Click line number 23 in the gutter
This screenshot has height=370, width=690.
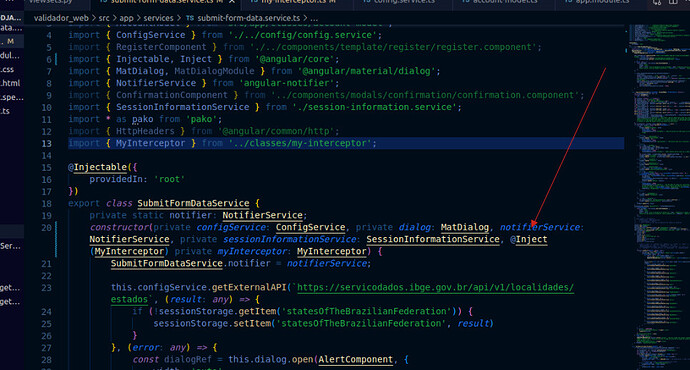tap(46, 288)
